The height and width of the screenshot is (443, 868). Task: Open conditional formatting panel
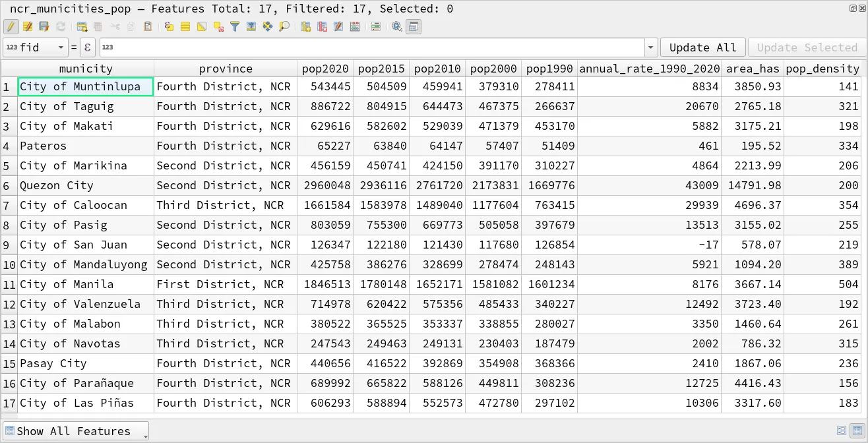(x=375, y=26)
